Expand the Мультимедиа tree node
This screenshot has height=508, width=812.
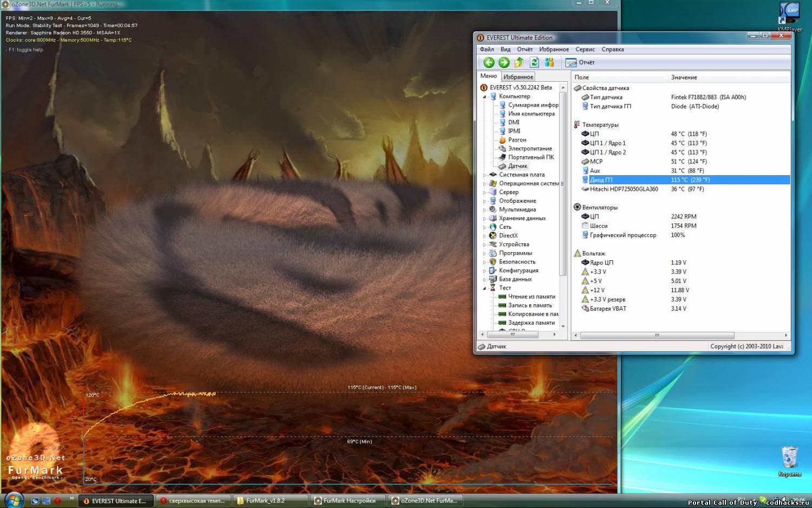click(x=484, y=210)
